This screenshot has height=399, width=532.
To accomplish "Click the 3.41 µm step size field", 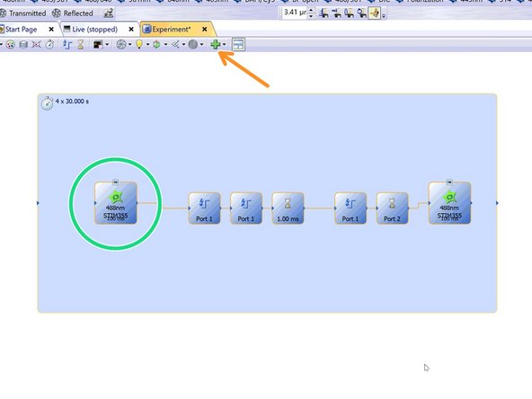I will [x=295, y=13].
